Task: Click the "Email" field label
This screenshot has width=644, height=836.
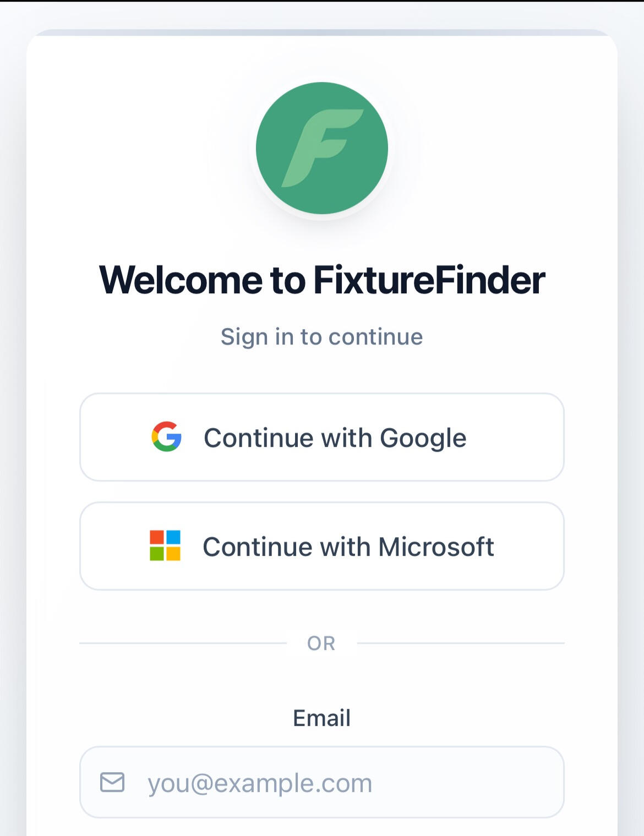Action: 321,718
